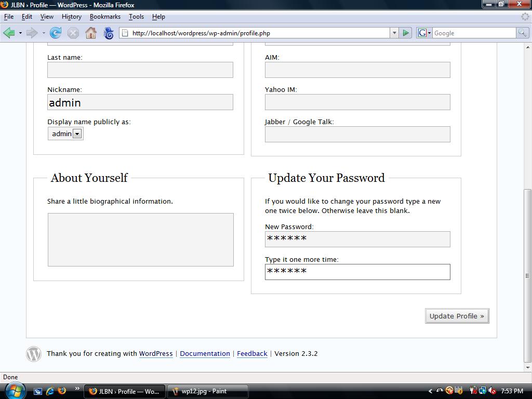The height and width of the screenshot is (399, 532).
Task: Open the Display name publicly as dropdown
Action: pyautogui.click(x=77, y=134)
